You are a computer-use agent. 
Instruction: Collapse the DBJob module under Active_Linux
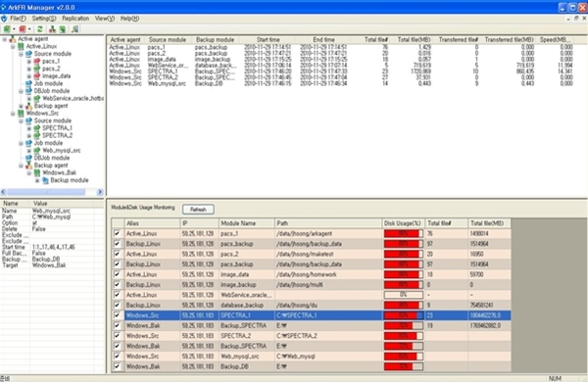click(21, 91)
